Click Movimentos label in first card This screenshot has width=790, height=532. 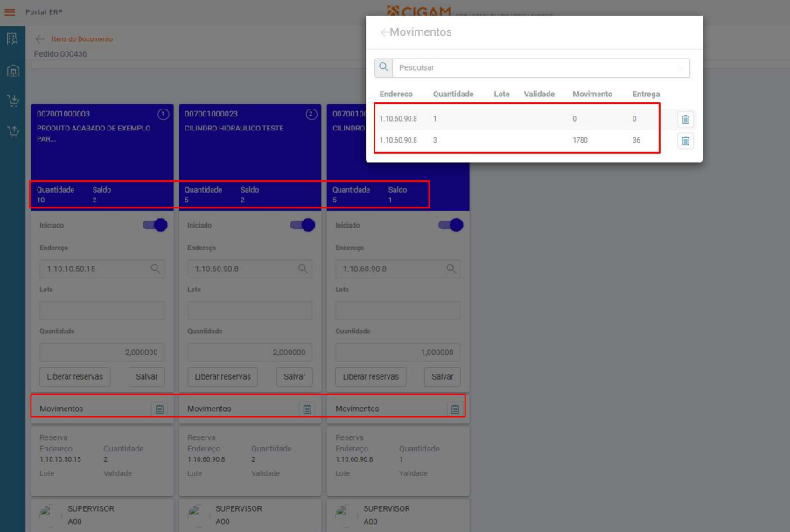point(61,409)
